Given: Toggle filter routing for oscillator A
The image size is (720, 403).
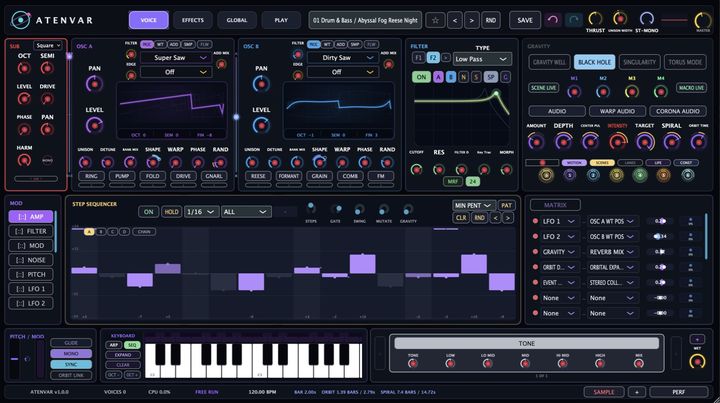Looking at the screenshot, I should (438, 77).
